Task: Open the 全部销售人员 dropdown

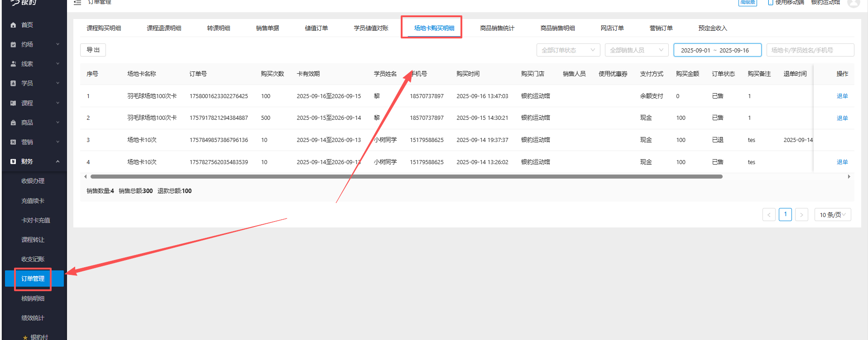Action: pyautogui.click(x=636, y=50)
